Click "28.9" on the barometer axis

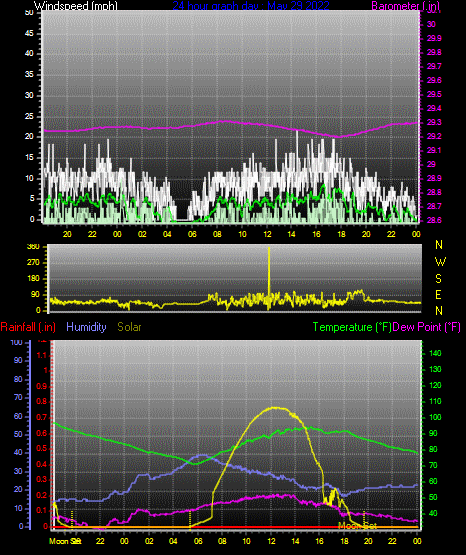[x=434, y=178]
